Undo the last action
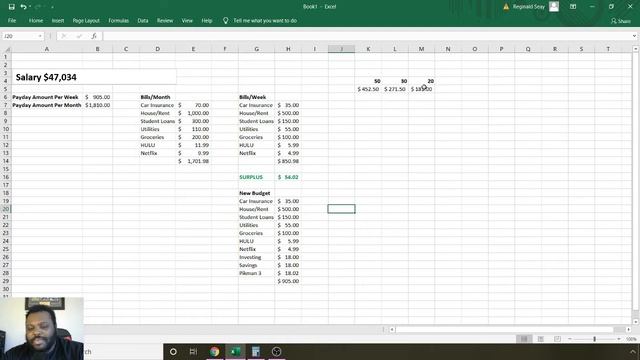640x360 pixels. 23,7
